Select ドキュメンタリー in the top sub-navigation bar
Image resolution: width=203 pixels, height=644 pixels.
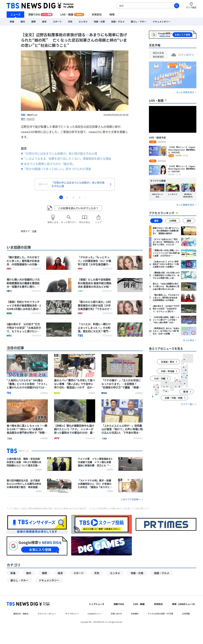tap(162, 22)
